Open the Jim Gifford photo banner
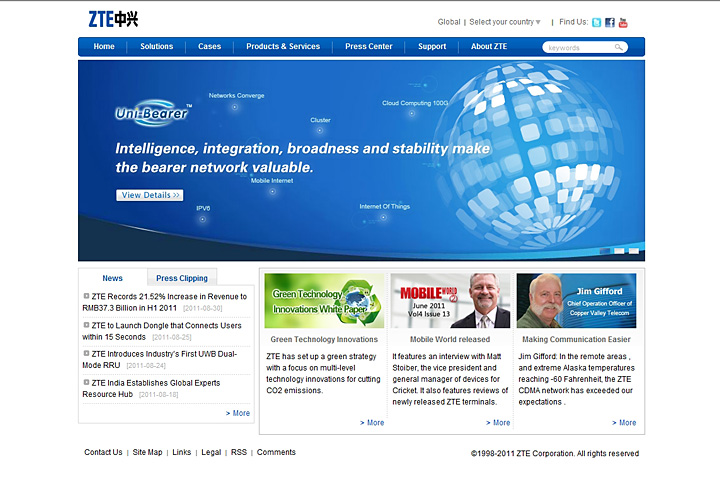The image size is (720, 480). click(576, 301)
